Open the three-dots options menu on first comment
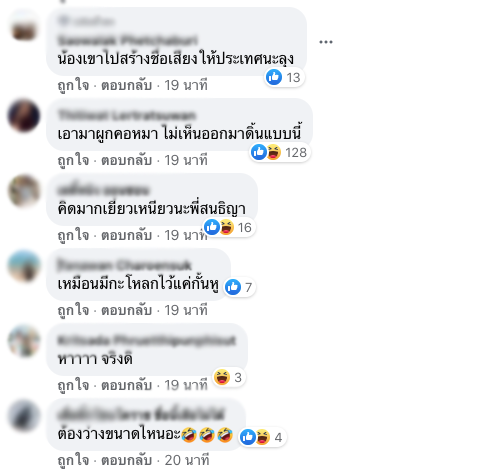Screen dimensions: 480x473 point(326,42)
